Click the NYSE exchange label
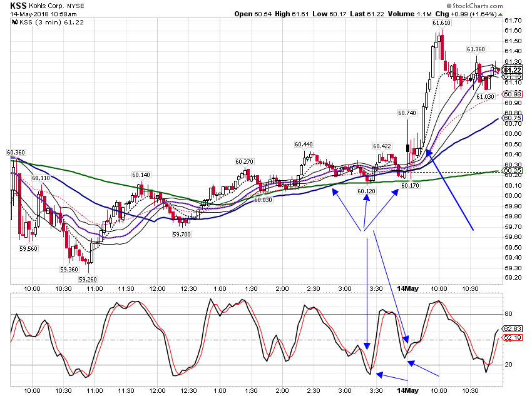 (76, 6)
